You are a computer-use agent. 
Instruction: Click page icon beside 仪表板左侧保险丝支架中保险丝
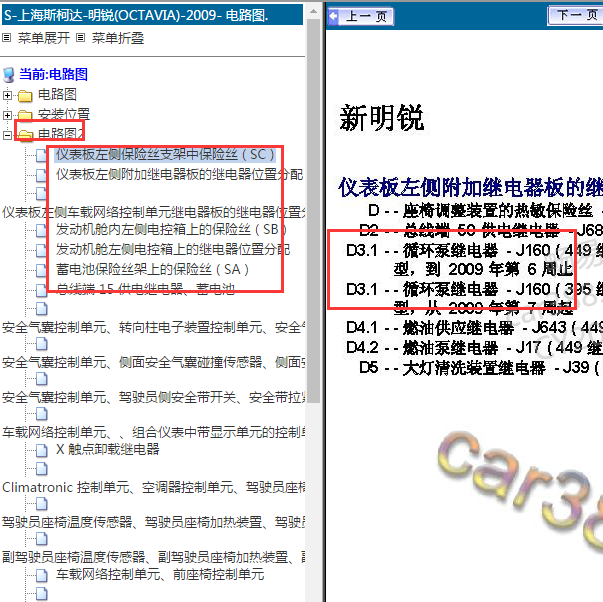(42, 155)
